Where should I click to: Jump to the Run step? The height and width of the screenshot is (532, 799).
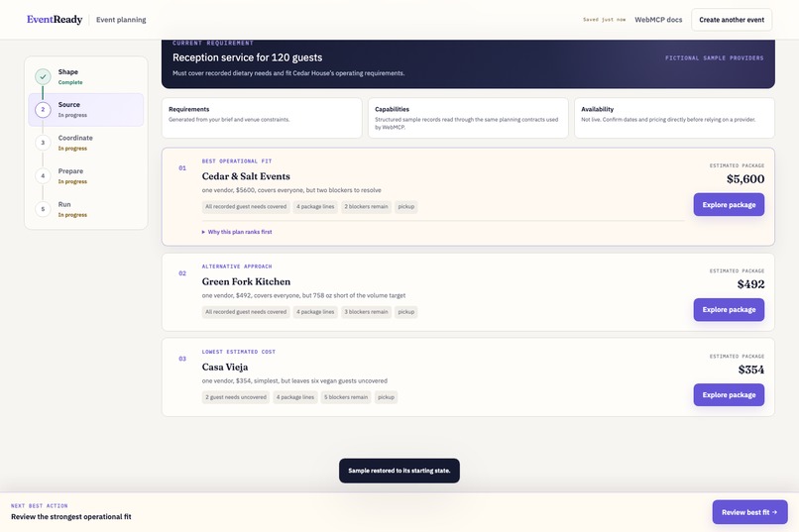(x=85, y=209)
